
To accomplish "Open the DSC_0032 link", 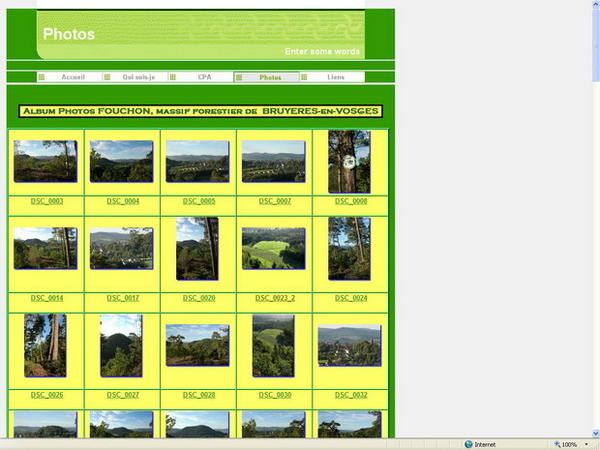I will 351,395.
